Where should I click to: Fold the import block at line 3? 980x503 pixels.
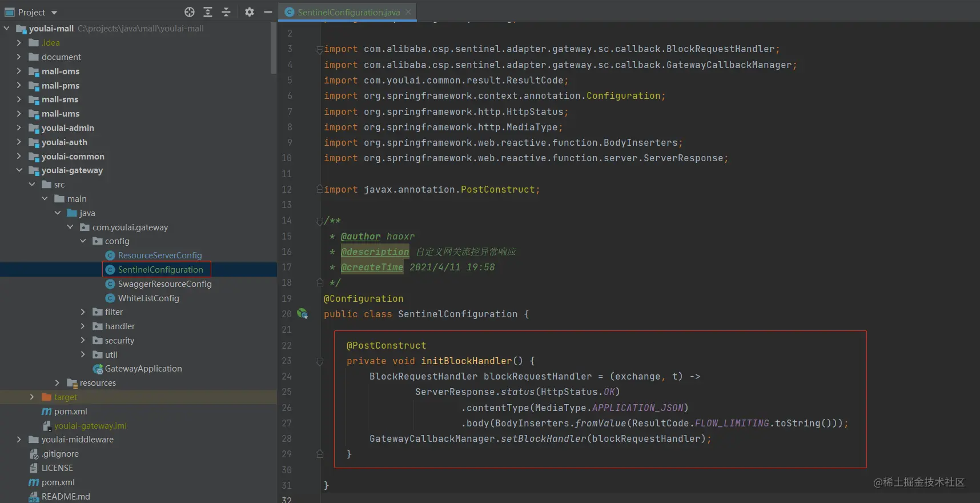[x=320, y=50]
